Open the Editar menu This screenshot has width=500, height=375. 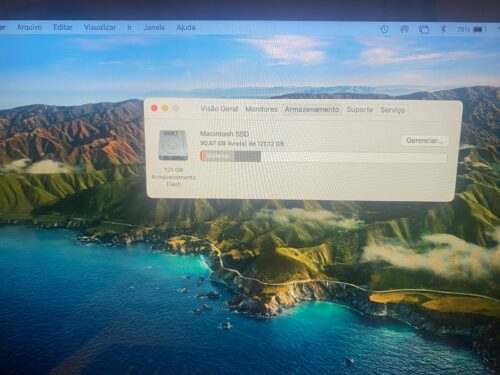[63, 27]
